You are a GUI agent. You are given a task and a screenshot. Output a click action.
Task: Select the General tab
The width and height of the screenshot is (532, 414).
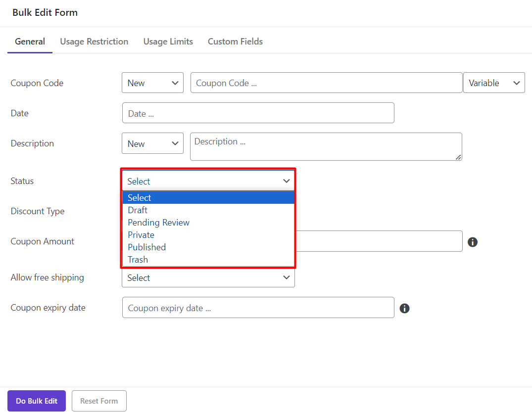pyautogui.click(x=30, y=42)
